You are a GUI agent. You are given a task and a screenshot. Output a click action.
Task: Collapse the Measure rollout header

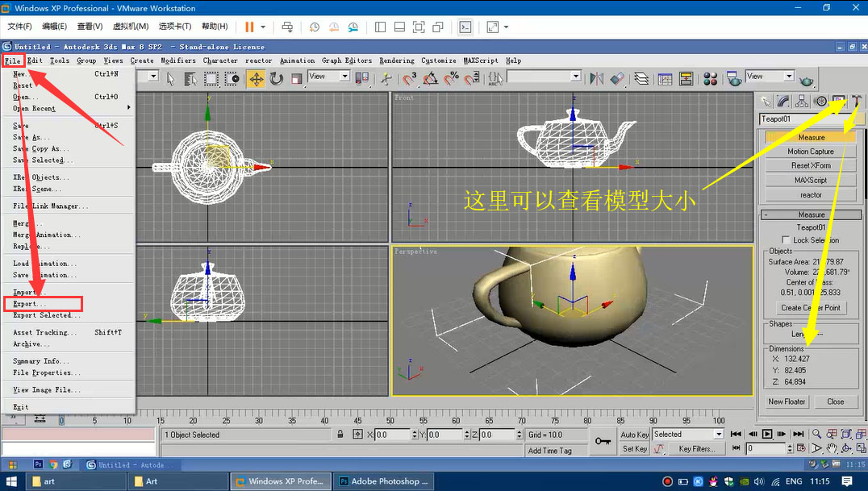coord(811,214)
